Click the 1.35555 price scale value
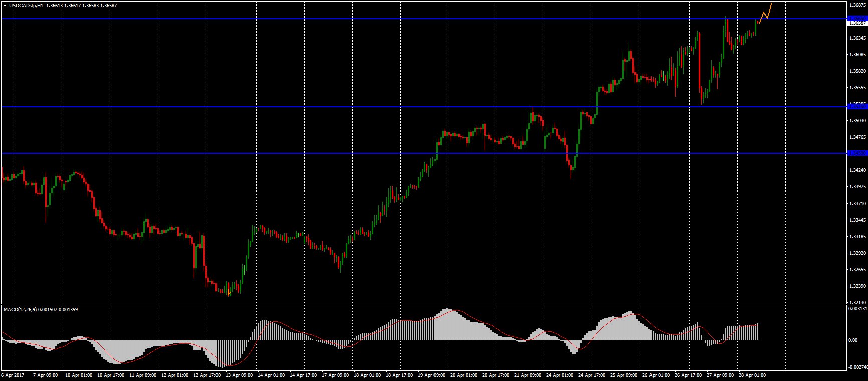Image resolution: width=868 pixels, height=381 pixels. tap(858, 88)
